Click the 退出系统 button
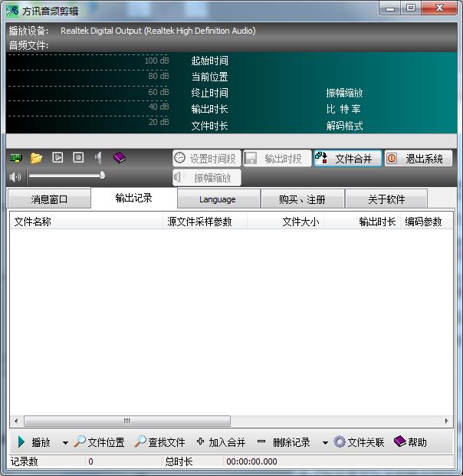The height and width of the screenshot is (476, 463). (x=419, y=159)
